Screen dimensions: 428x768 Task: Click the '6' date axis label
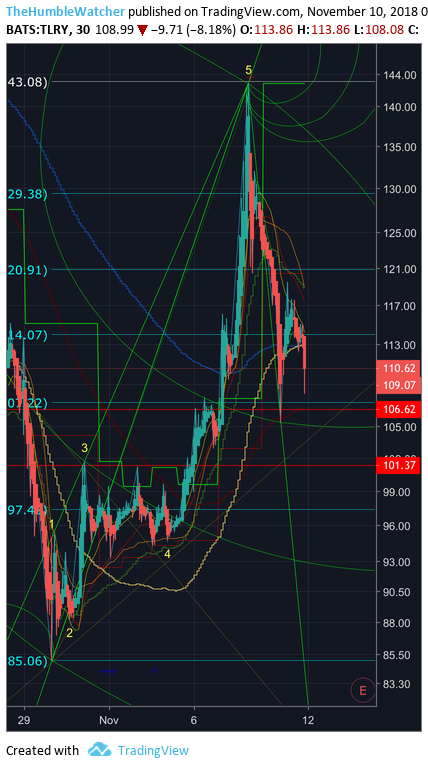click(194, 720)
